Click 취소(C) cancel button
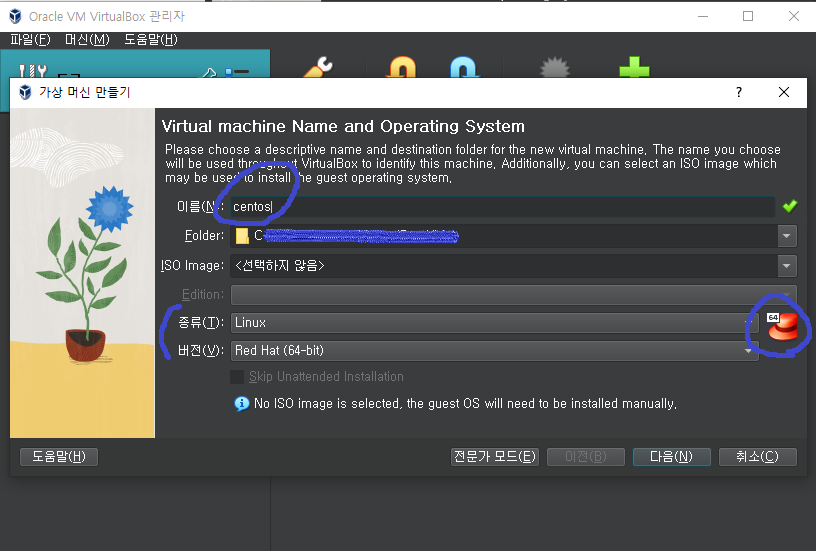Viewport: 816px width, 551px height. click(757, 457)
